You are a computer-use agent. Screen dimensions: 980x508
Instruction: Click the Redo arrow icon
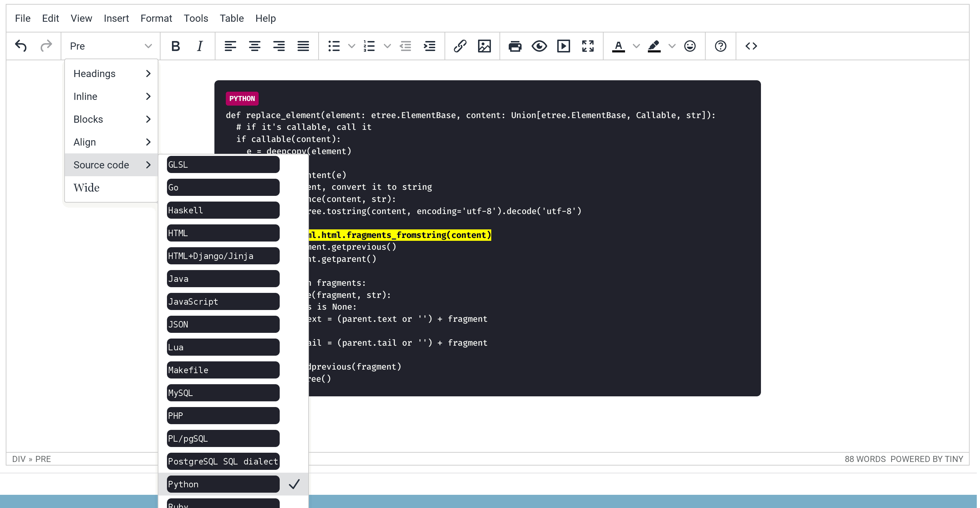[x=46, y=46]
